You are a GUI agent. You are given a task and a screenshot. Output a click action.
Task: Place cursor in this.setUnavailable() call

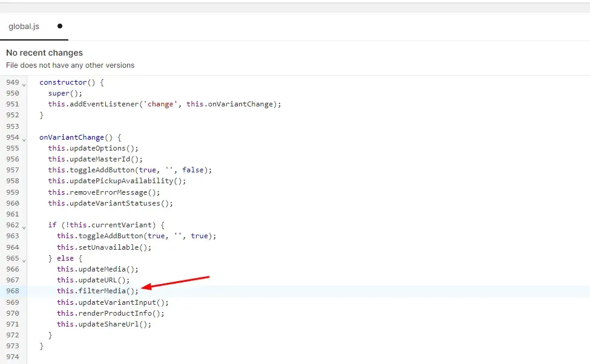pyautogui.click(x=104, y=247)
